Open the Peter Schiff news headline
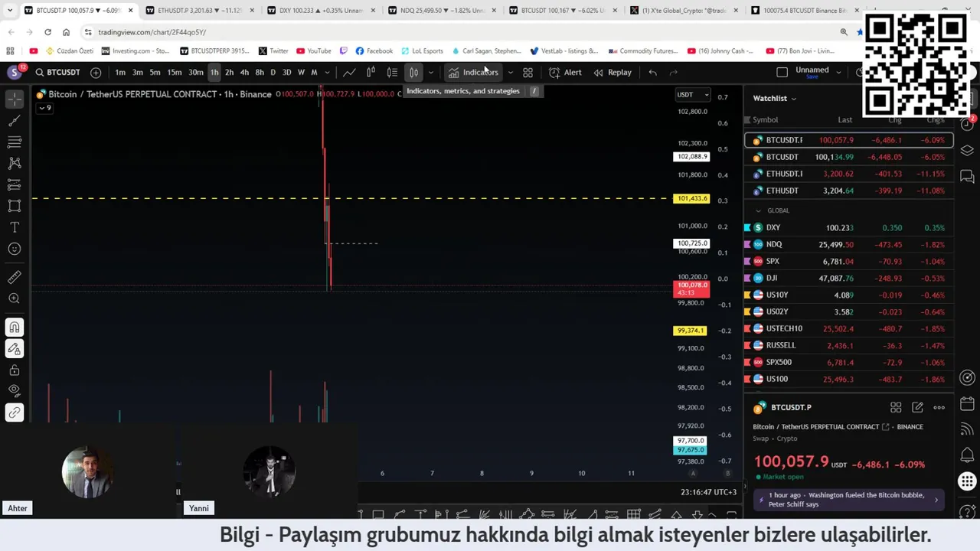 pyautogui.click(x=848, y=500)
